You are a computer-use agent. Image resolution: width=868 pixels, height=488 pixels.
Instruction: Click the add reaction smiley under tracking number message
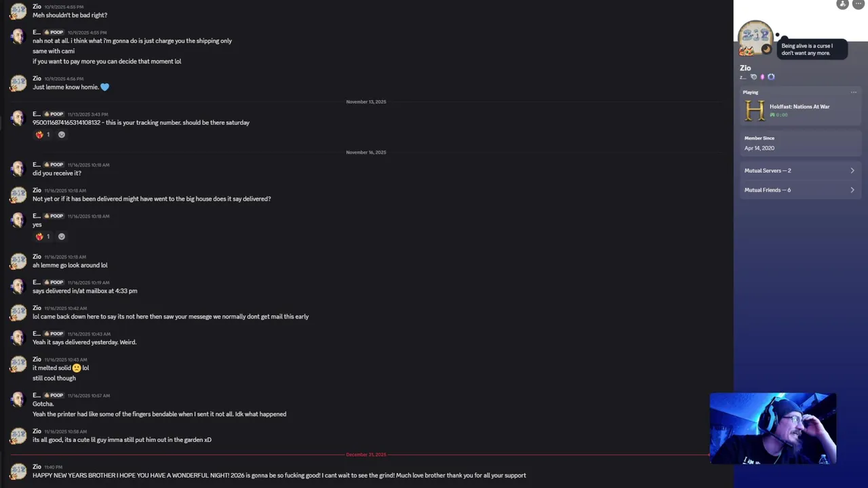point(62,135)
